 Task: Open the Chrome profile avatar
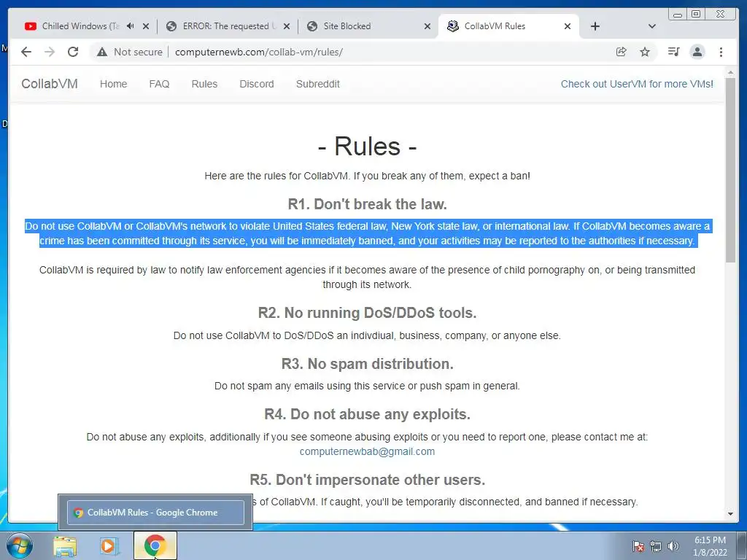click(x=697, y=52)
